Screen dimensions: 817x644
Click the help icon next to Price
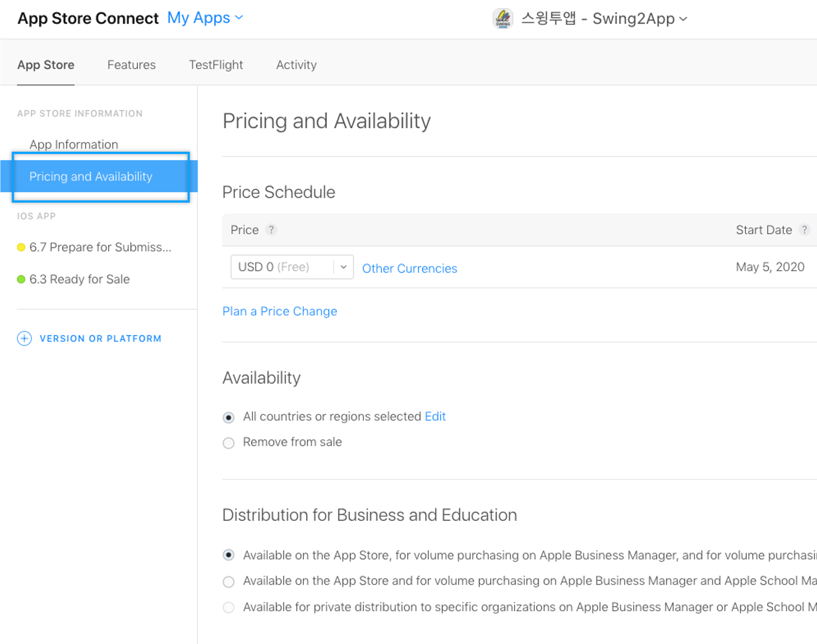click(x=271, y=230)
